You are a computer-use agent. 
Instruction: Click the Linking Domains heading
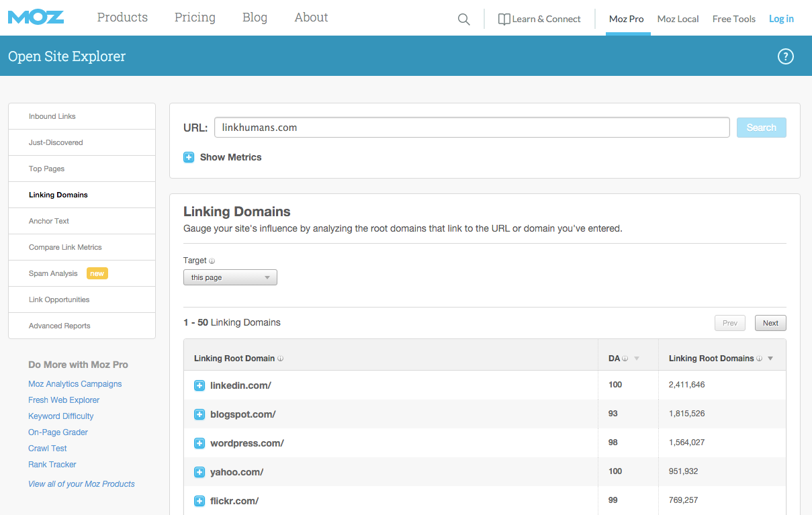(x=237, y=212)
